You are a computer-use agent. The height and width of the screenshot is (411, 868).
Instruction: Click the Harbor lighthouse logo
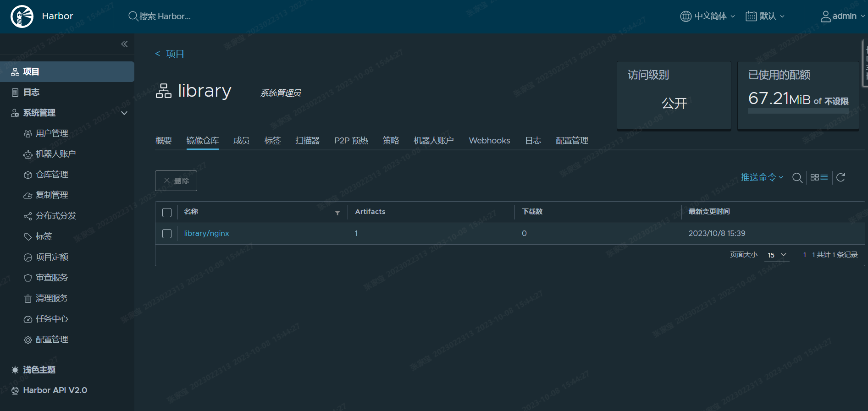(22, 16)
